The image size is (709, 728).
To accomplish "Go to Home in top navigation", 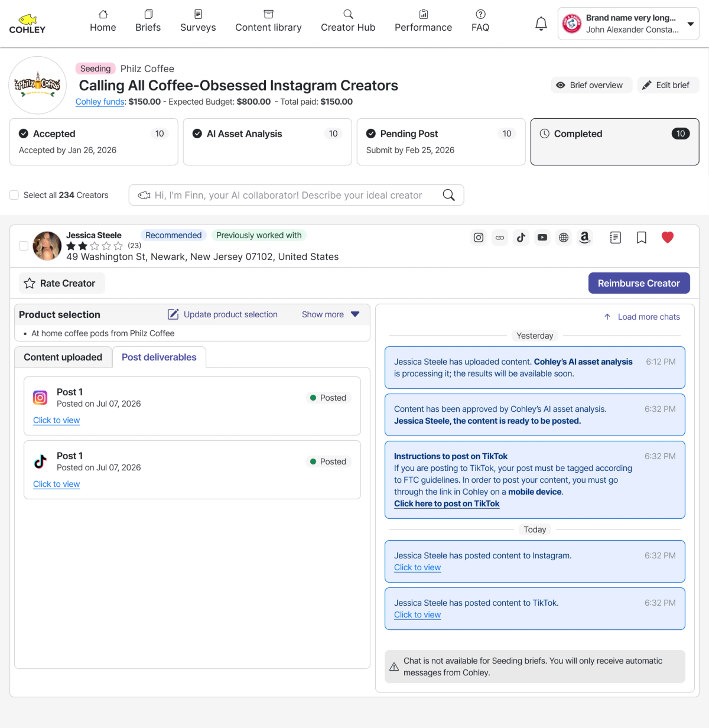I will pos(103,21).
